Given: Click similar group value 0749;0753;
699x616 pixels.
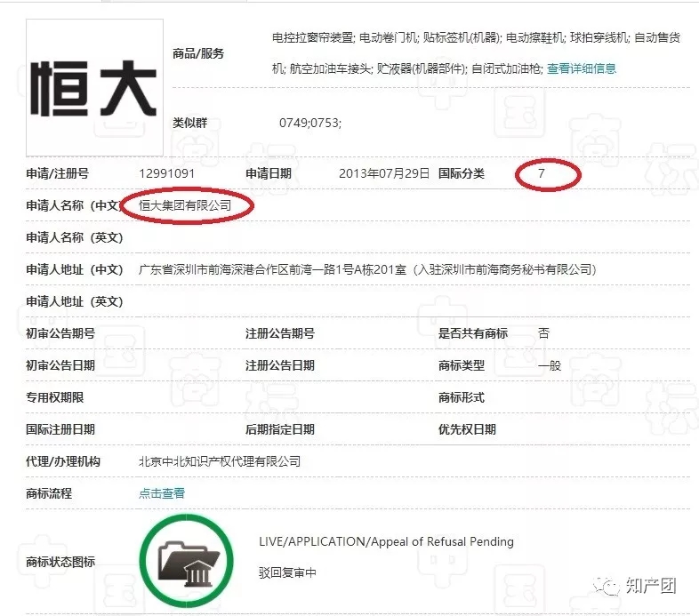Looking at the screenshot, I should [x=310, y=123].
